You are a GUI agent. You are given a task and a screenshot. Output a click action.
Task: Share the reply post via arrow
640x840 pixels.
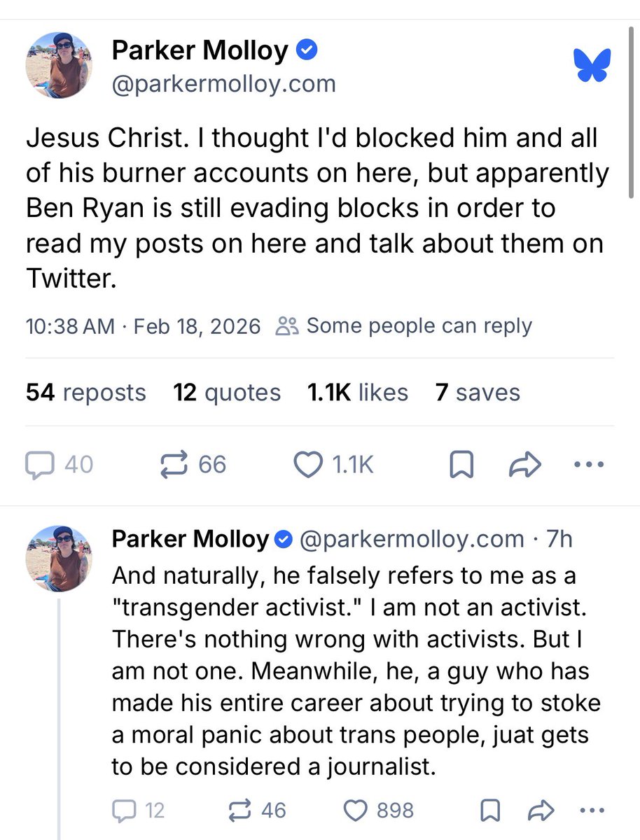(539, 810)
